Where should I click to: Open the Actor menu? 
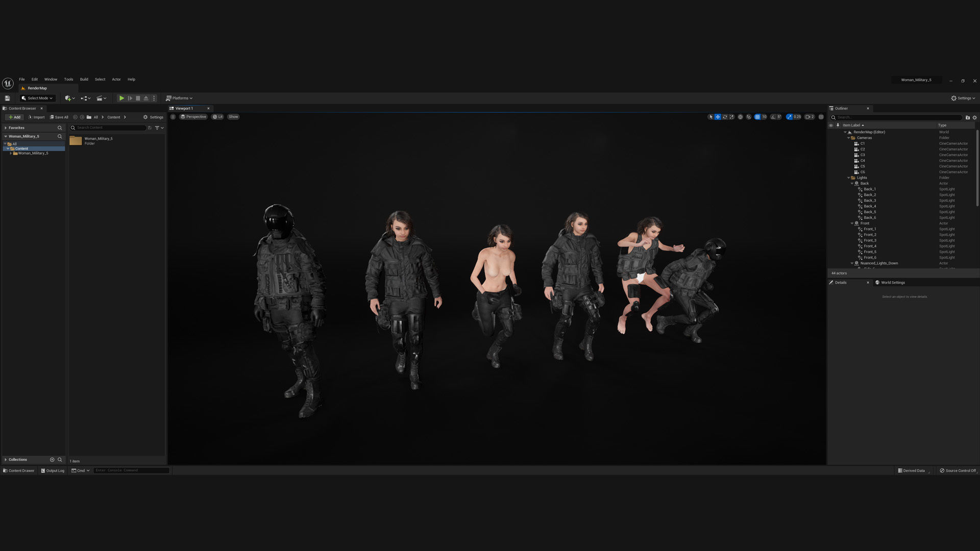tap(116, 79)
